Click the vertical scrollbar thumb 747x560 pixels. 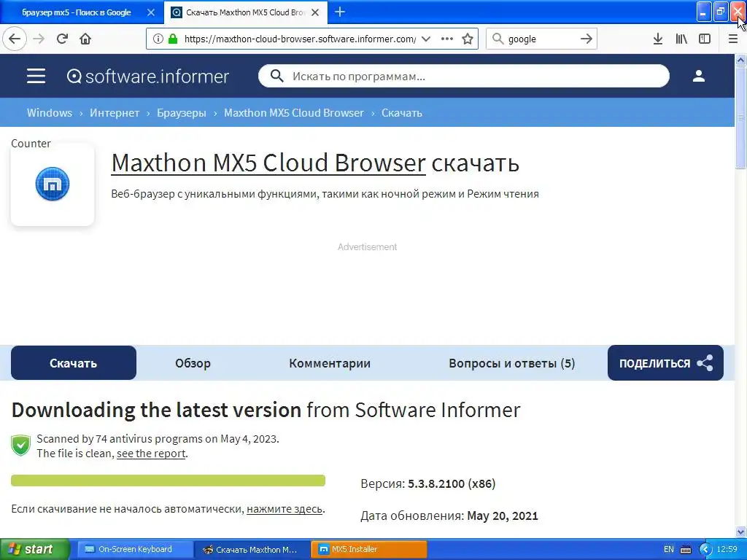click(741, 117)
